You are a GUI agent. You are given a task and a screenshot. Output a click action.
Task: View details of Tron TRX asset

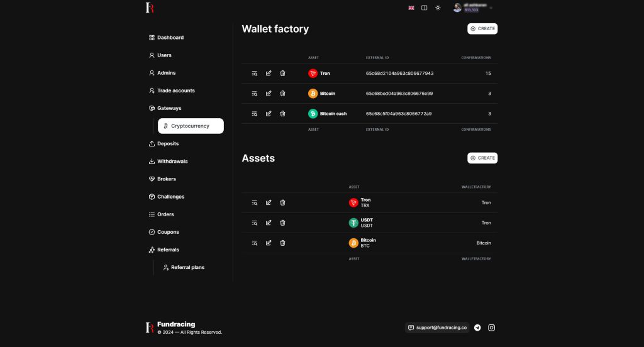(x=255, y=203)
